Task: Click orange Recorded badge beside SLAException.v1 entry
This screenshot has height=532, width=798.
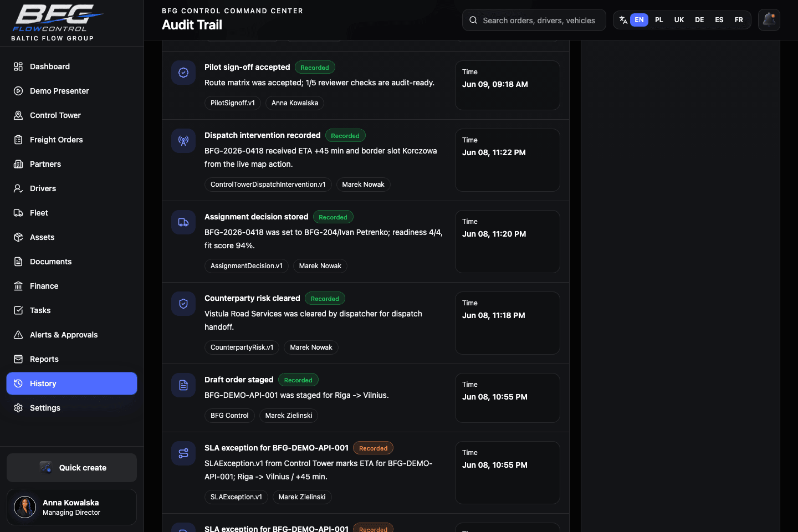Action: [x=374, y=448]
